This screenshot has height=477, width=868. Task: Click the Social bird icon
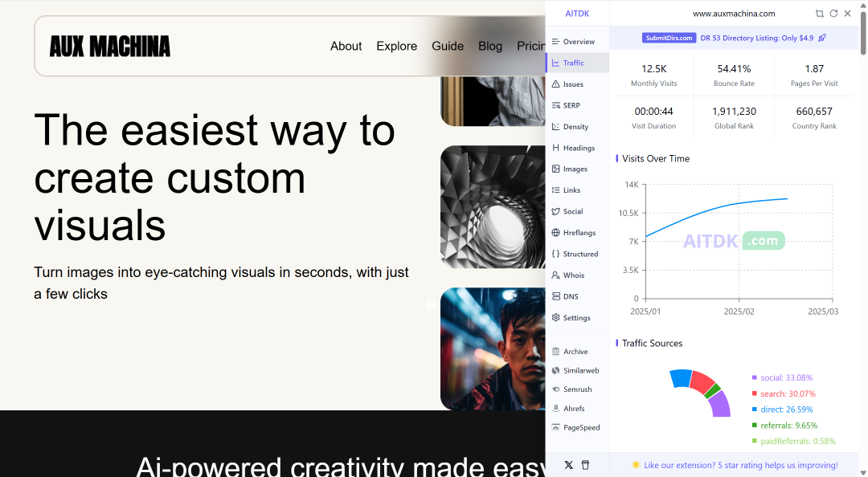[x=556, y=211]
